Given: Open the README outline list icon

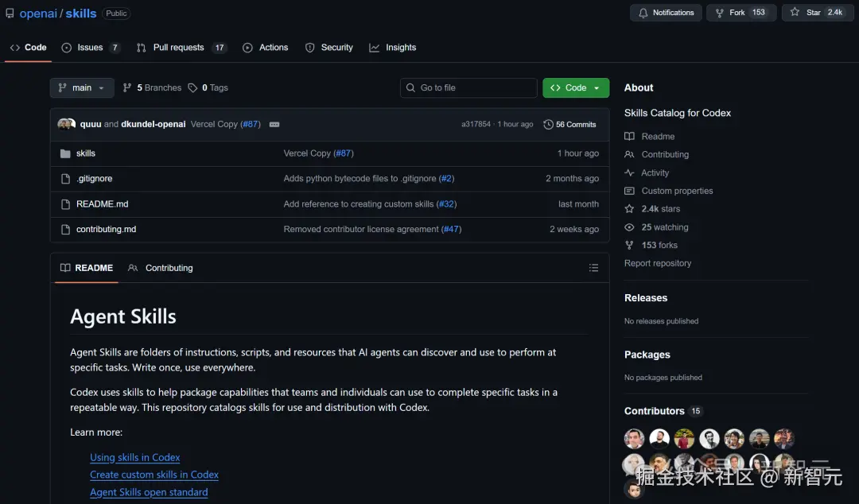Looking at the screenshot, I should coord(593,268).
